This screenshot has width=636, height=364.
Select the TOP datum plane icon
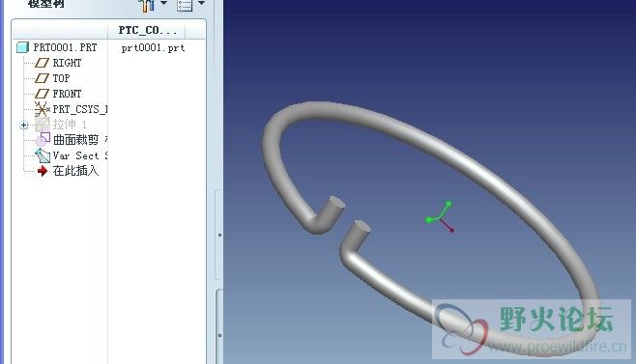pyautogui.click(x=42, y=78)
